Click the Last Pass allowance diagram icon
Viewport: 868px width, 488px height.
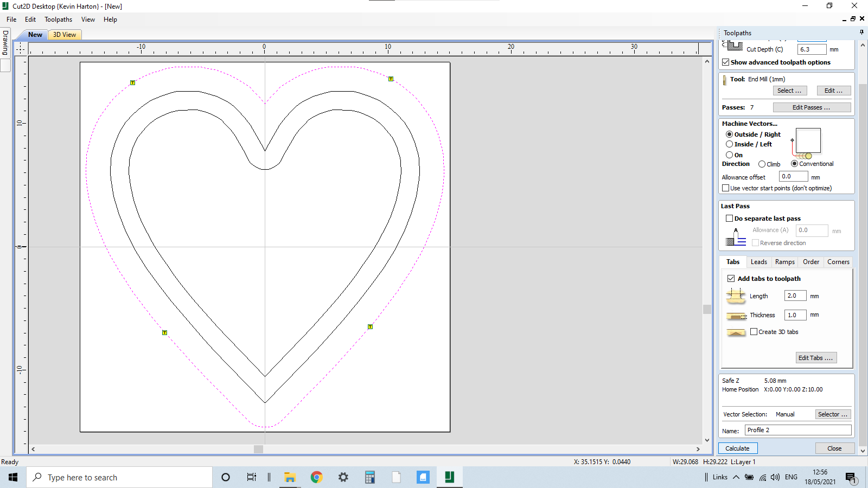[x=736, y=237]
